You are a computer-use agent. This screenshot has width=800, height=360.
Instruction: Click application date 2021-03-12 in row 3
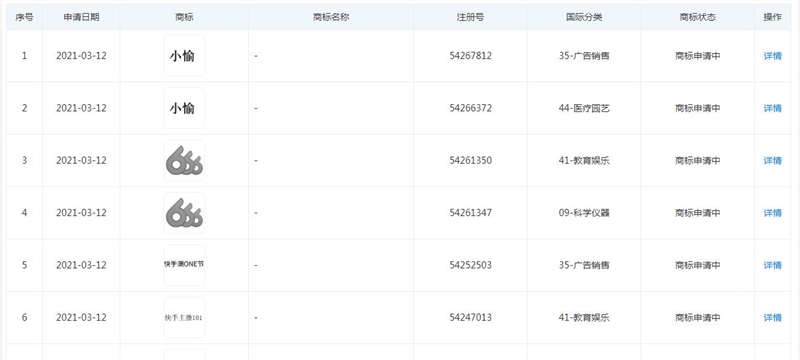(81, 161)
